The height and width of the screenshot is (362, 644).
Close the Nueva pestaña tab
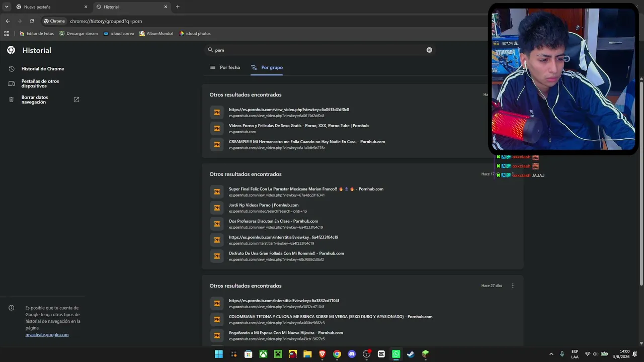click(86, 7)
